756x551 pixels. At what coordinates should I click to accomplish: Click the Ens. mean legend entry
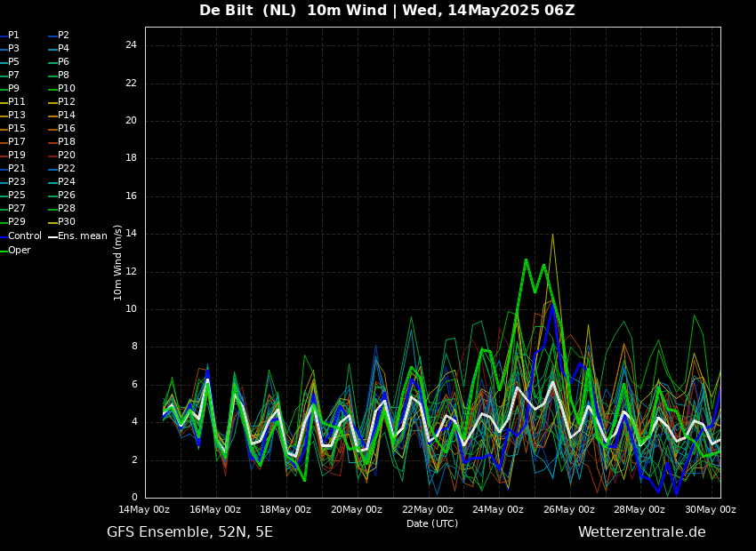(82, 236)
